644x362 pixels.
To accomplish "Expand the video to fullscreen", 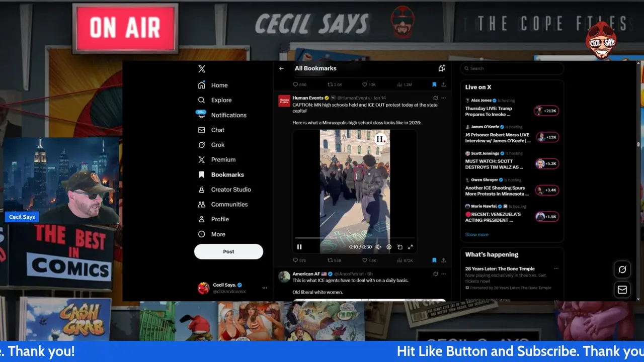I will click(x=411, y=247).
